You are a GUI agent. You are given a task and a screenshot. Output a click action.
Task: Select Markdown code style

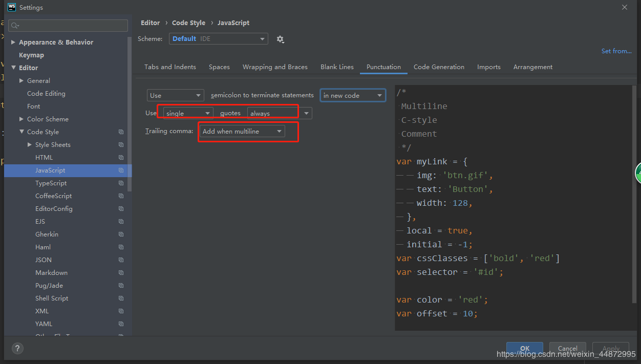tap(51, 273)
